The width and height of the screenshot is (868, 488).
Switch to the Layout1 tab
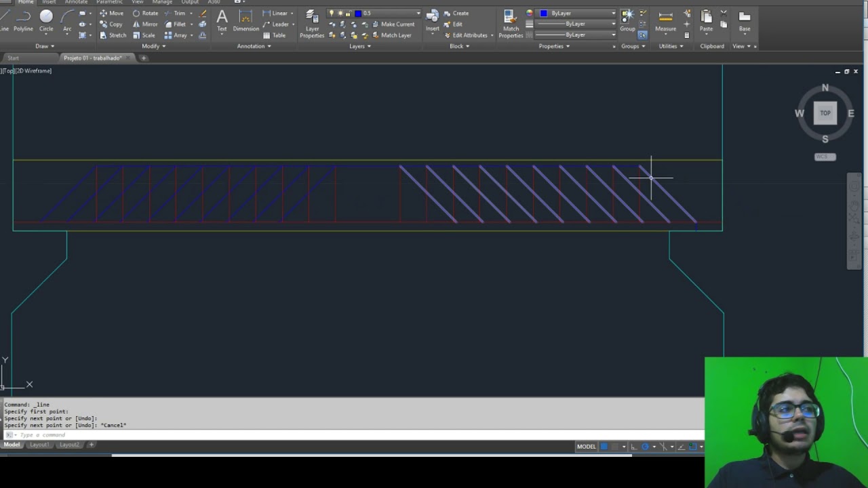tap(39, 445)
